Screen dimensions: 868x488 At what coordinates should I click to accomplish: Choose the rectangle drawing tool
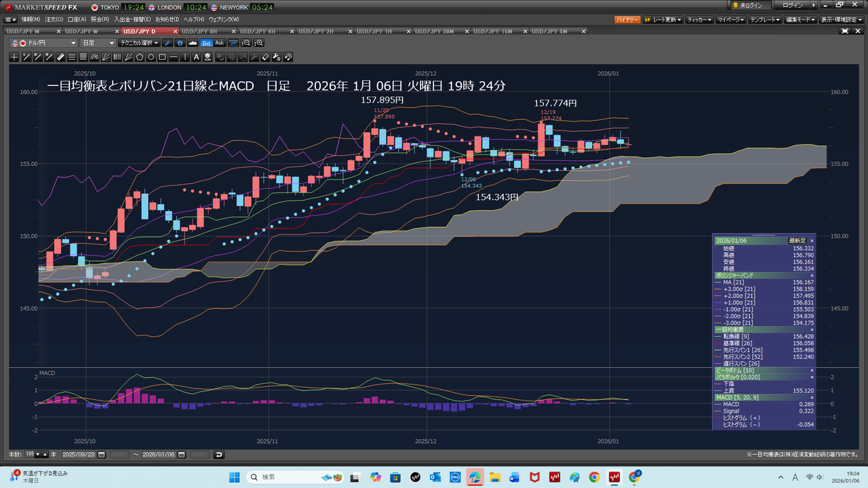point(163,57)
